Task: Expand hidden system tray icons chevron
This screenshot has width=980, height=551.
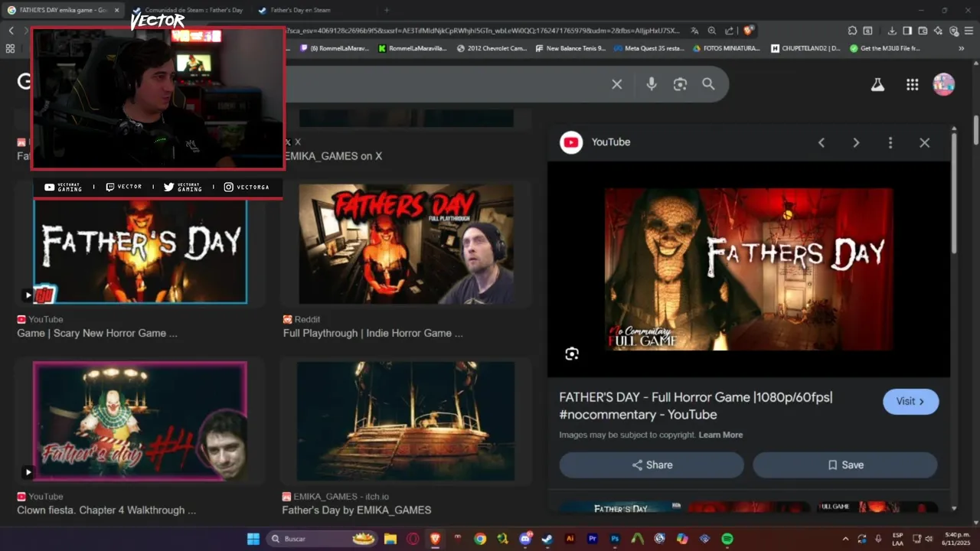Action: (x=845, y=539)
